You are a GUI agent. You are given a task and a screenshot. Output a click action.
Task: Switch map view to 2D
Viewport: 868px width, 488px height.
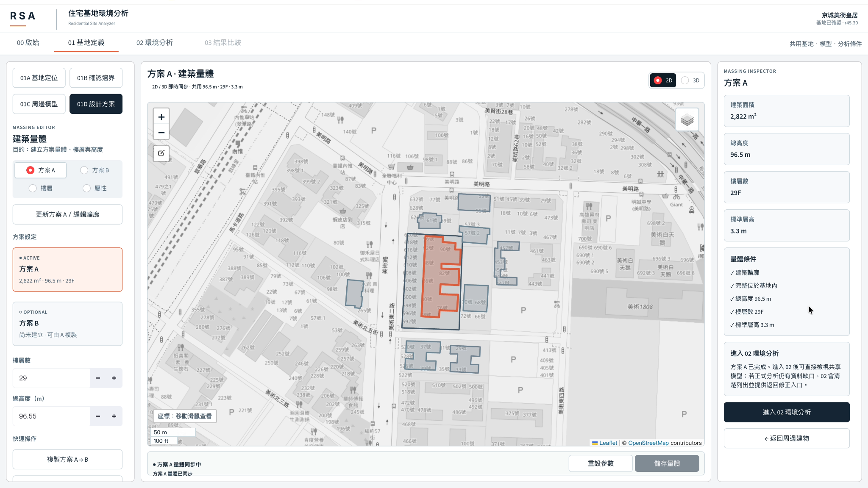pyautogui.click(x=663, y=80)
